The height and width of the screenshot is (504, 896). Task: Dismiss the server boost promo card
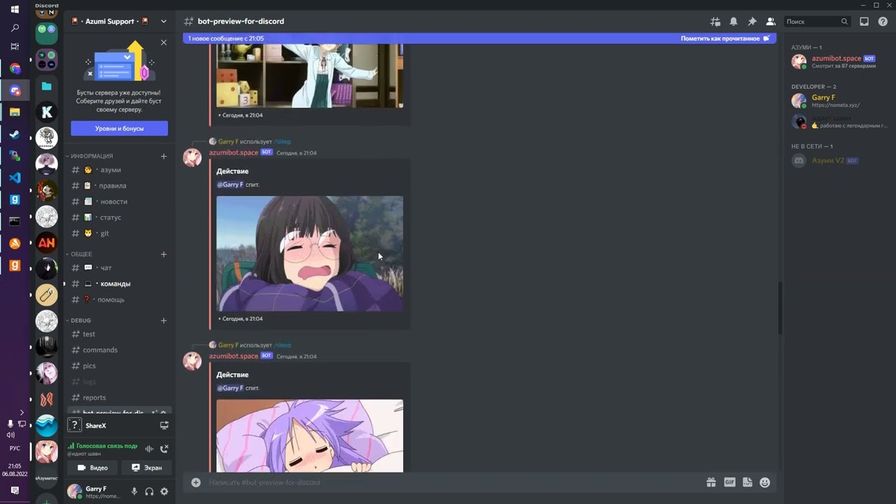tap(163, 43)
